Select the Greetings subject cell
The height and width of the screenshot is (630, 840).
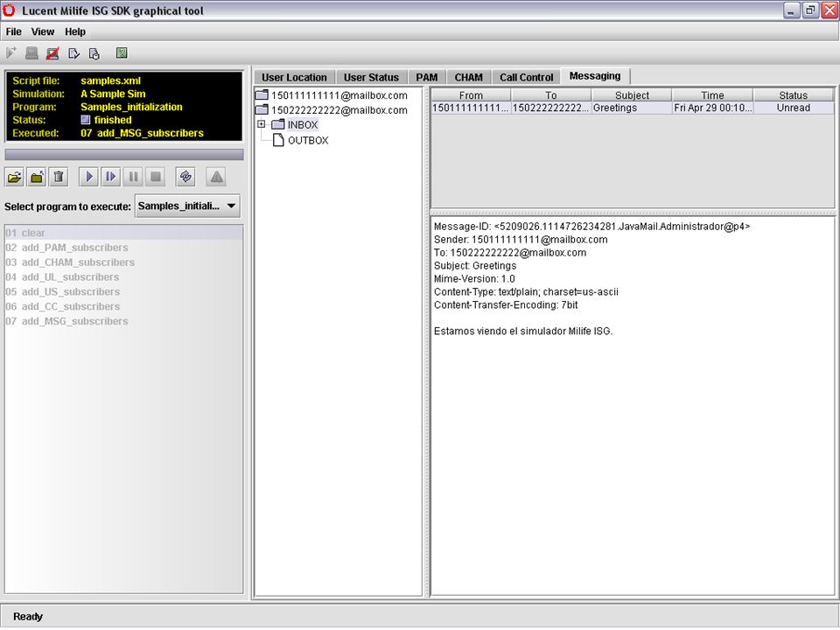pyautogui.click(x=632, y=108)
